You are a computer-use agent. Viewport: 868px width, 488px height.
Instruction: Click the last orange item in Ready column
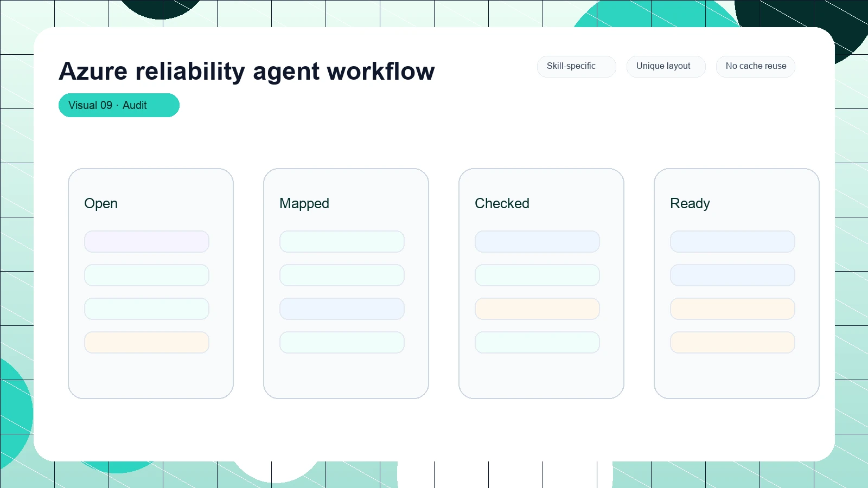click(x=732, y=343)
